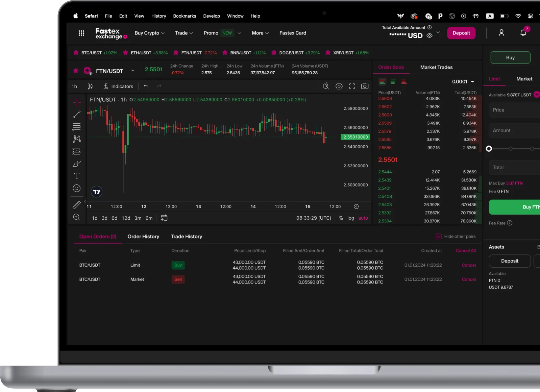Image resolution: width=540 pixels, height=392 pixels.
Task: Toggle balance visibility eye icon
Action: (429, 35)
